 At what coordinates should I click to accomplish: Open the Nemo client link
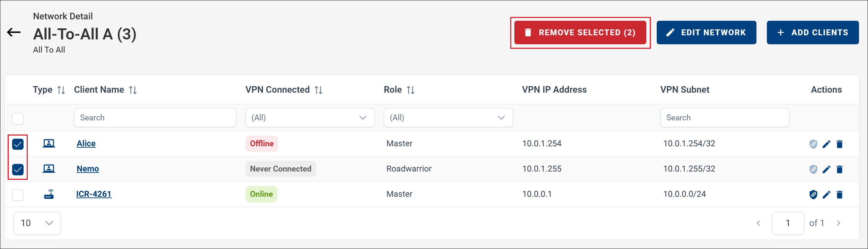[x=88, y=169]
